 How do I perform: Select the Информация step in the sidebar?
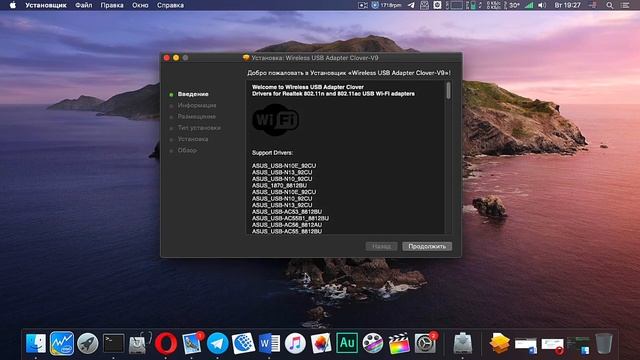tap(197, 105)
